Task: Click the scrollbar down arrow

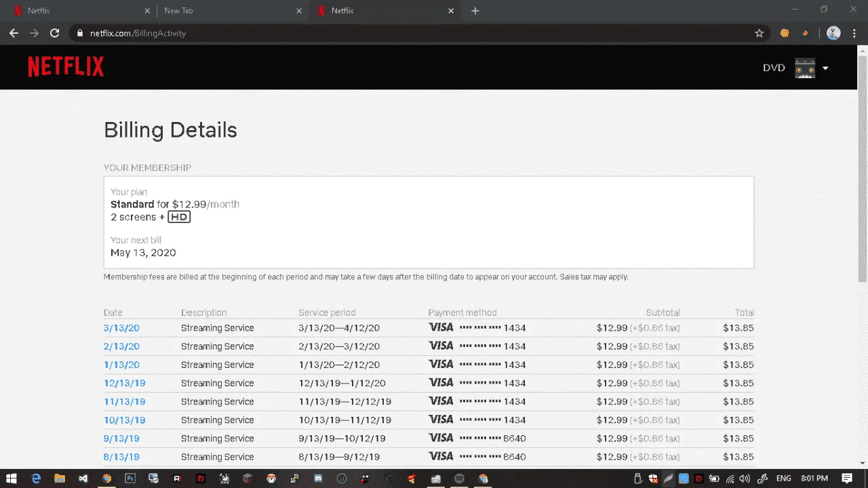Action: coord(863,463)
